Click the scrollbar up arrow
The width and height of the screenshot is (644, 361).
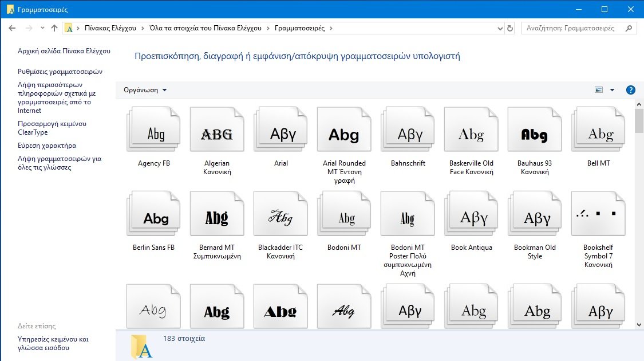[x=639, y=104]
